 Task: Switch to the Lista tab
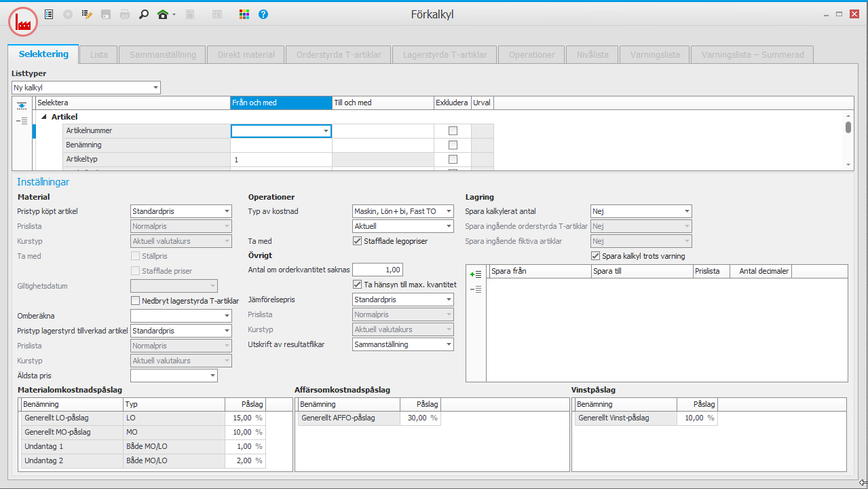tap(99, 54)
